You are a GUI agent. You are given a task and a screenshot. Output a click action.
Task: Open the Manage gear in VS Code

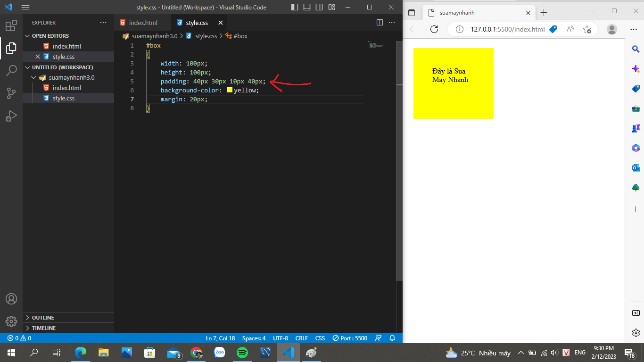coord(11,321)
